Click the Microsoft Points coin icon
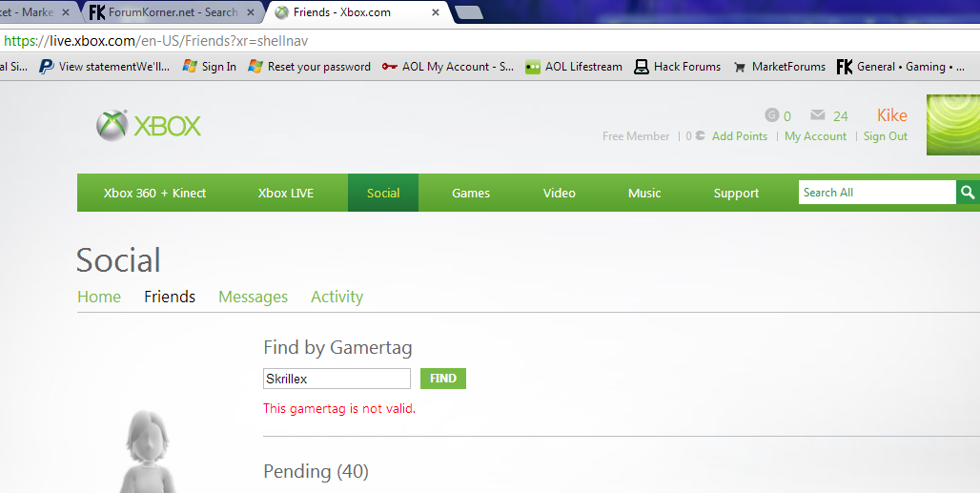The height and width of the screenshot is (493, 980). pos(700,135)
